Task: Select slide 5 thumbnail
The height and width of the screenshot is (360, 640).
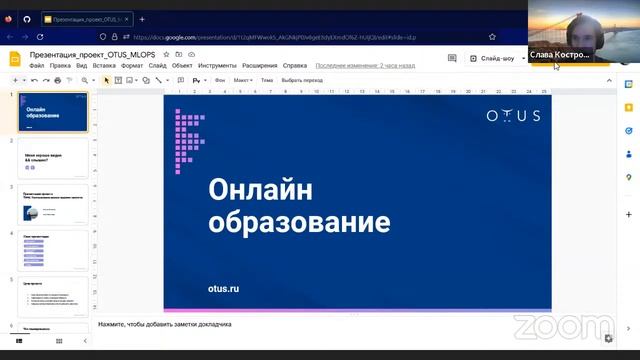Action: click(x=53, y=297)
